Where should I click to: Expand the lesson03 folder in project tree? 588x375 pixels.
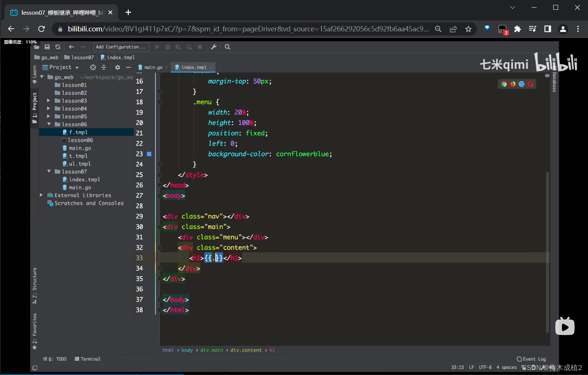pyautogui.click(x=48, y=101)
